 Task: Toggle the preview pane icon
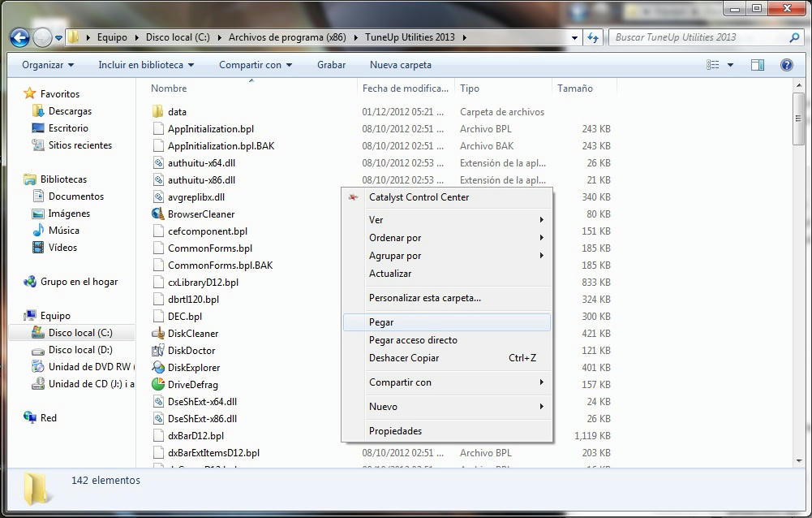tap(758, 65)
